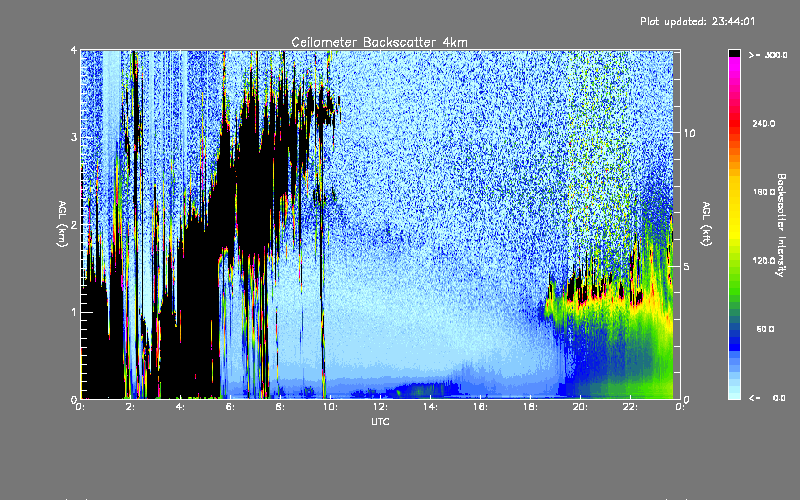This screenshot has width=800, height=500.
Task: Click the '4' tick label on km axis
Action: [x=74, y=51]
